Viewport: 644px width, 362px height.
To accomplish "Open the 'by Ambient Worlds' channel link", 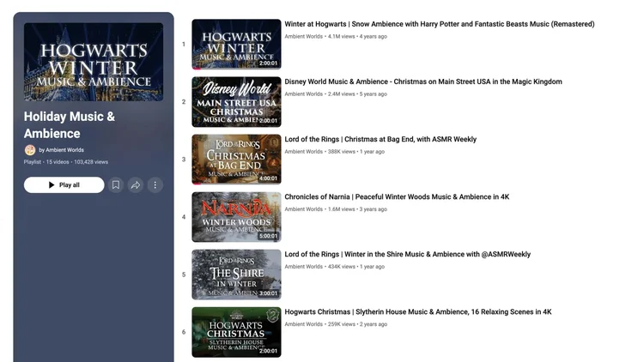I will pos(61,150).
